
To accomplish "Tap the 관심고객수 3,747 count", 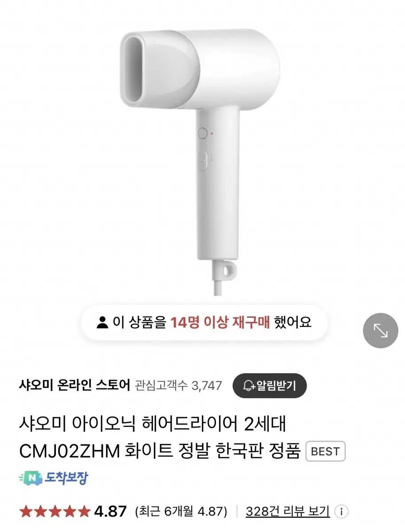I will click(x=178, y=386).
